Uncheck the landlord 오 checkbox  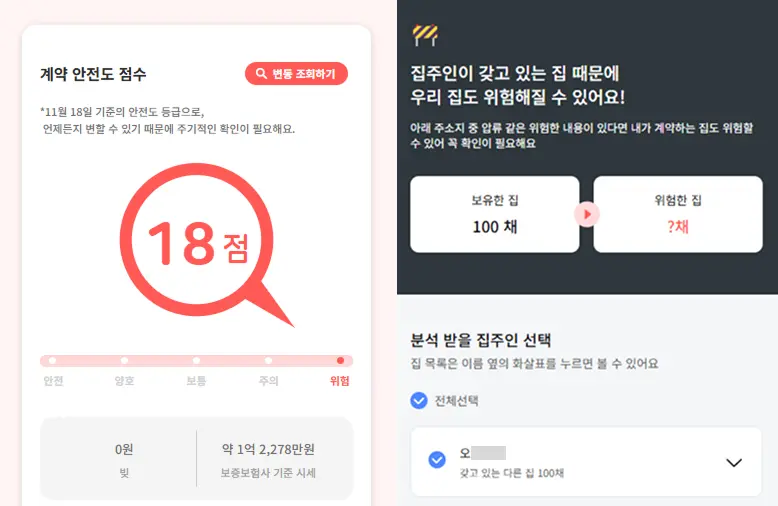[437, 460]
